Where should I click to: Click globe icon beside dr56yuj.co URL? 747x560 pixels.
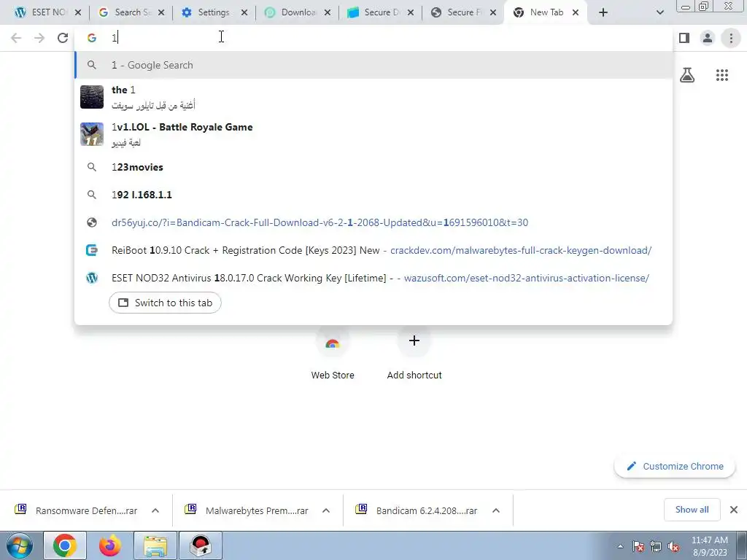[92, 222]
